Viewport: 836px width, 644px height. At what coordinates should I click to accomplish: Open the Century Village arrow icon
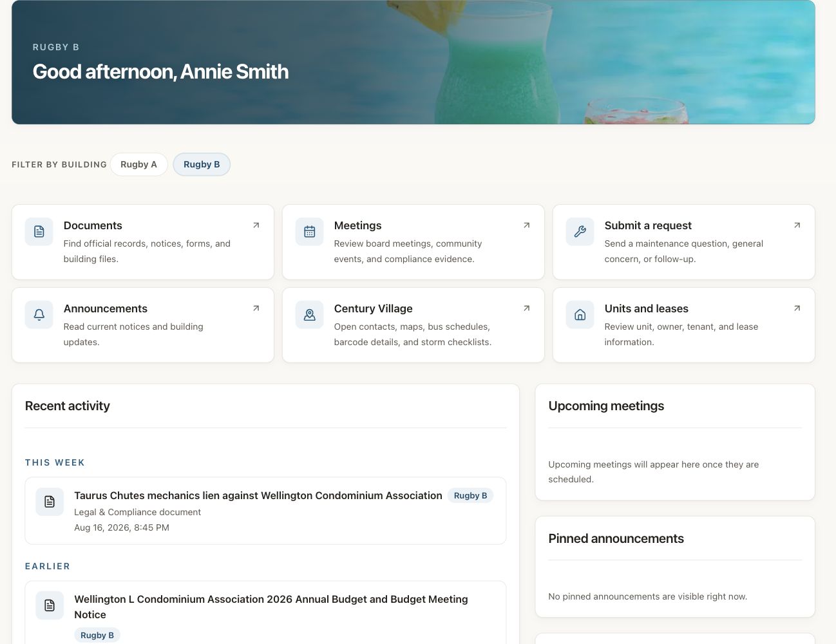527,308
